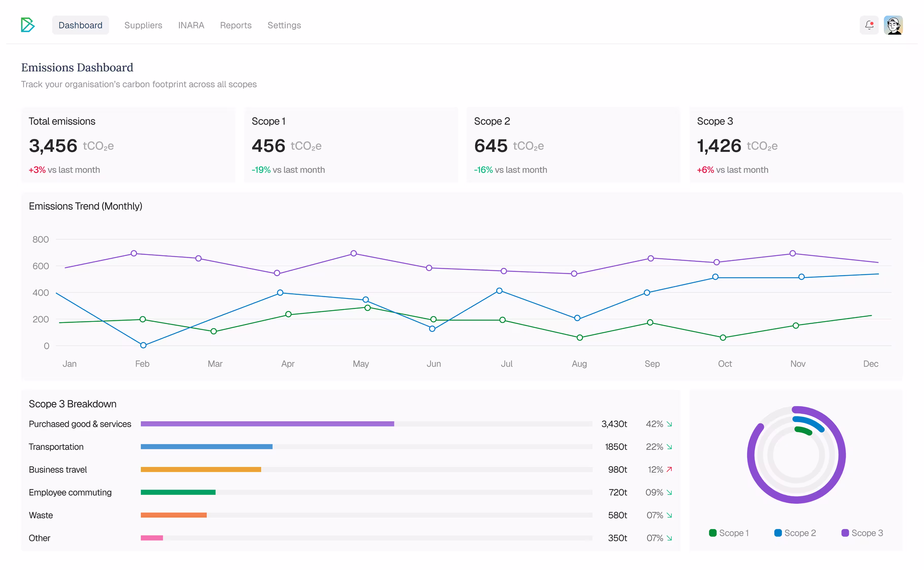This screenshot has height=570, width=924.
Task: Click the blue data point above Oct
Action: (715, 277)
